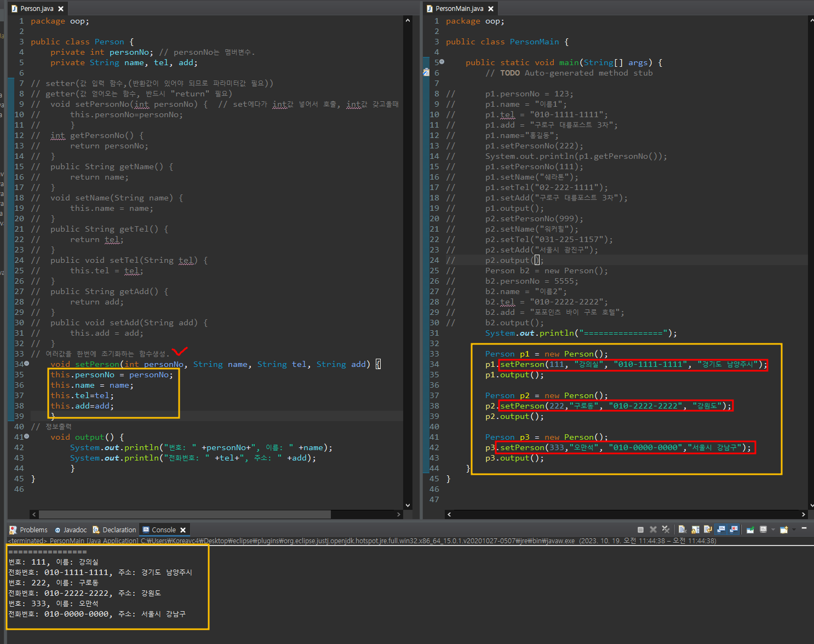Viewport: 814px width, 644px height.
Task: Open the Display Selected Console dropdown arrow
Action: [773, 530]
